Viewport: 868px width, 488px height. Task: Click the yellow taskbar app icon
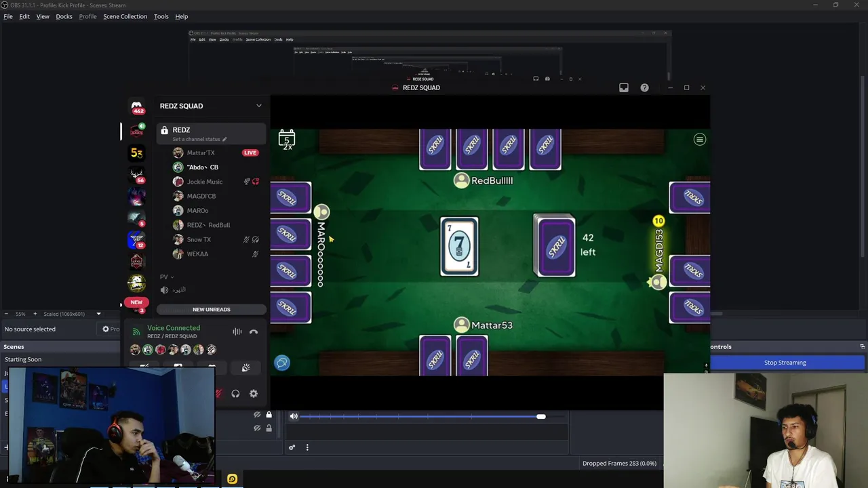click(x=232, y=479)
